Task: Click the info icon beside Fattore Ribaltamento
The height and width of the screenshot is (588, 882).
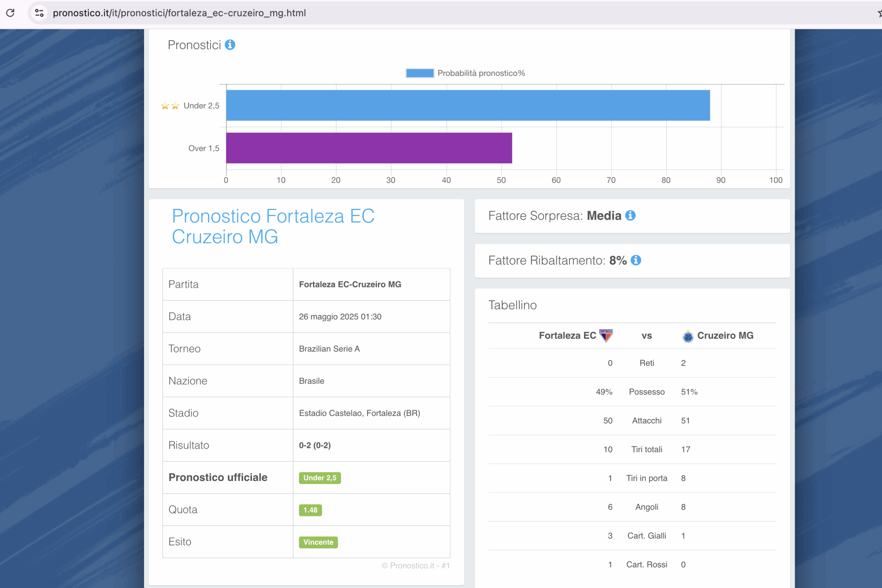Action: tap(636, 260)
